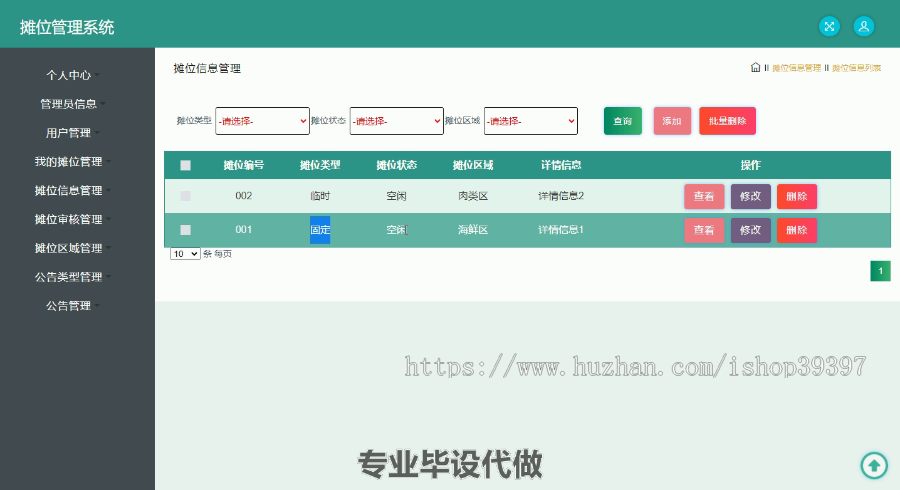Viewport: 900px width, 490px height.
Task: Click the 详情信息 column header
Action: (x=561, y=165)
